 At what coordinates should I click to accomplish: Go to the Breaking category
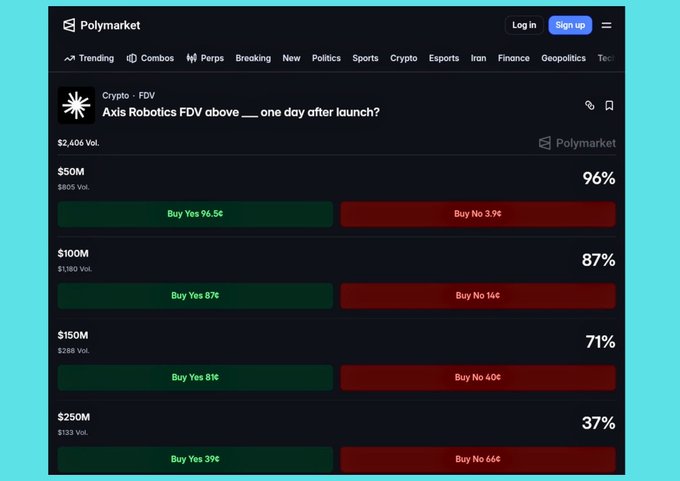(253, 58)
